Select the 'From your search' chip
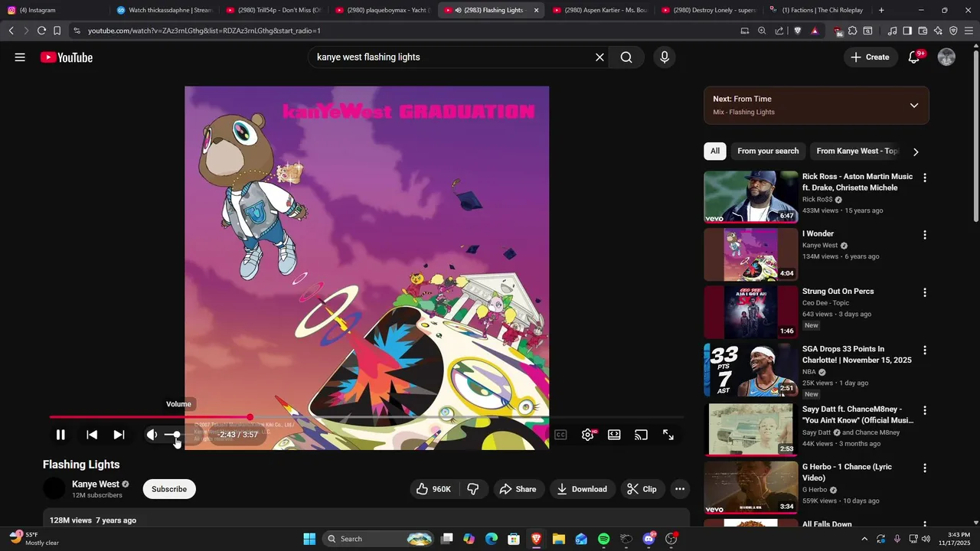 click(768, 151)
